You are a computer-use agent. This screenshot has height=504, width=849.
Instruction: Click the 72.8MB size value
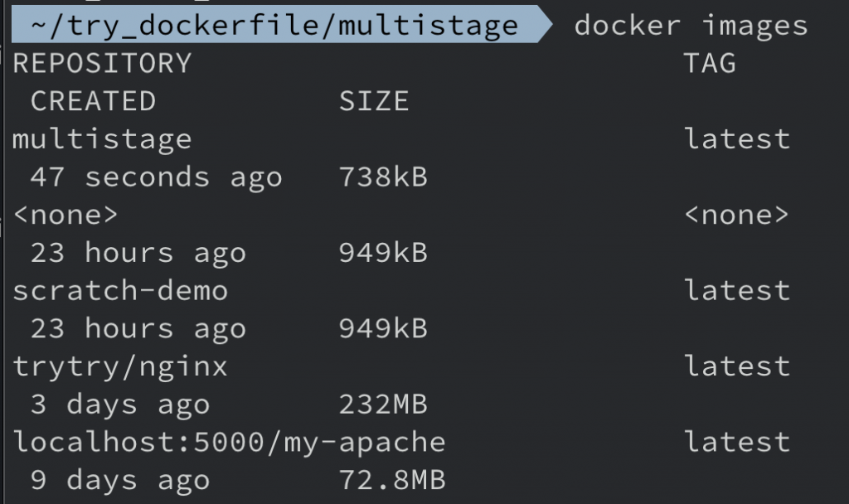[x=392, y=480]
